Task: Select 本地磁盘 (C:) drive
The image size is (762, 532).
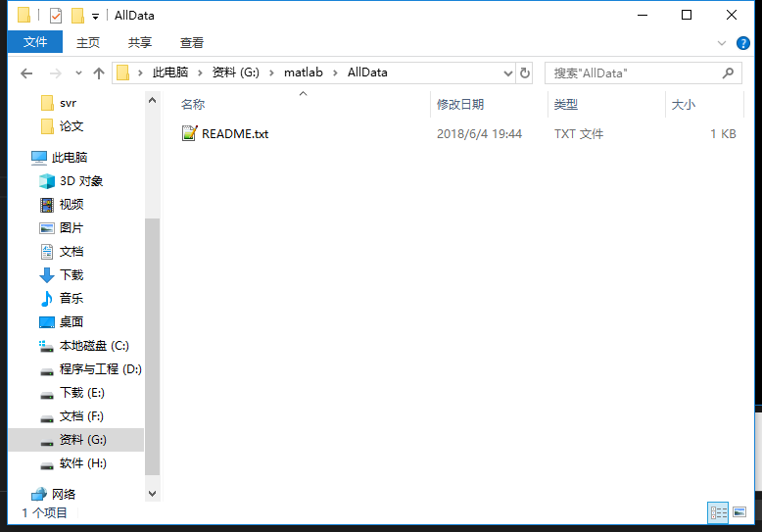Action: point(93,346)
